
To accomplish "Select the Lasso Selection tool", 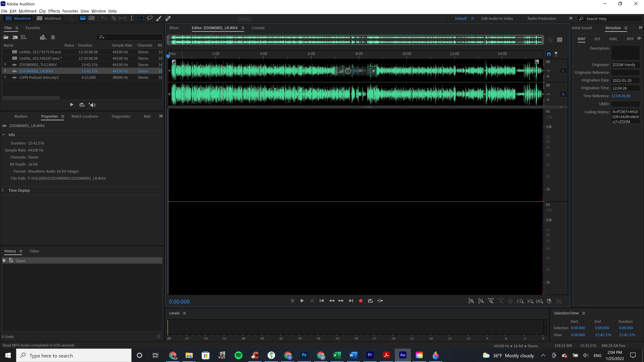I will (150, 18).
